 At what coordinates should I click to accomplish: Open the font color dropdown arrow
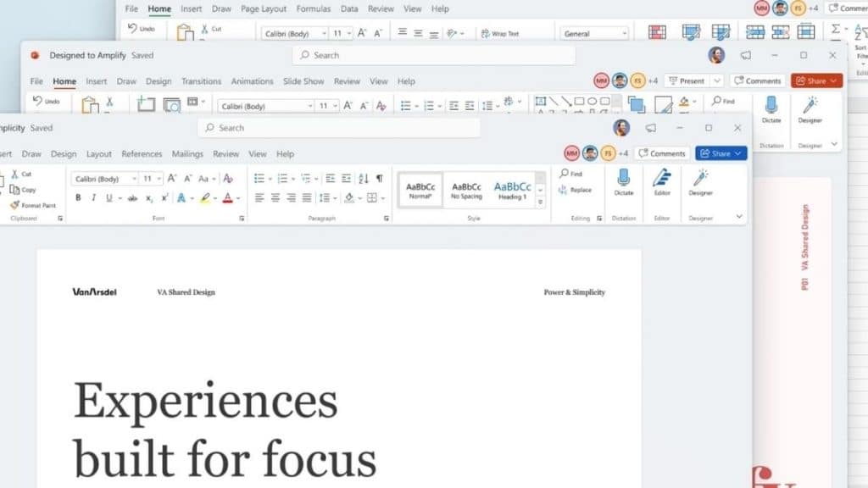coord(238,198)
